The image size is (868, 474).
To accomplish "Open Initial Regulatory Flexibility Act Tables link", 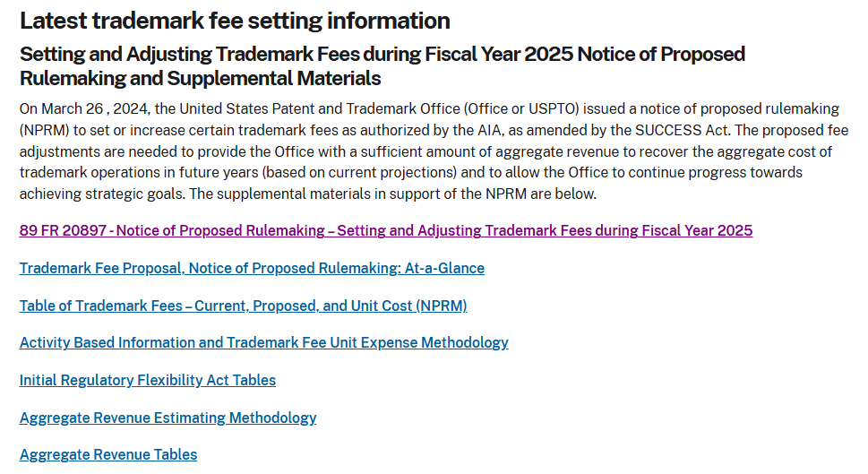I will pos(148,381).
